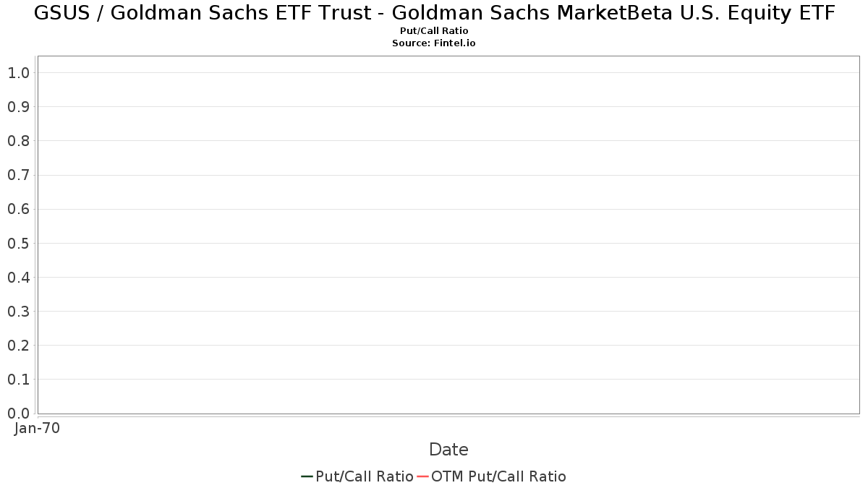This screenshot has width=868, height=488.
Task: Select the 0.8 y-axis tick label
Action: [x=18, y=141]
